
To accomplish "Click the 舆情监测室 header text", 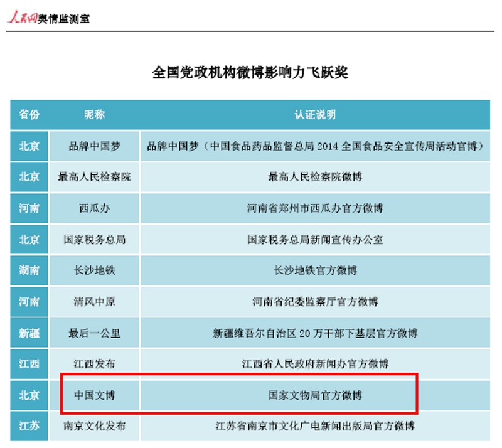I will tap(63, 19).
